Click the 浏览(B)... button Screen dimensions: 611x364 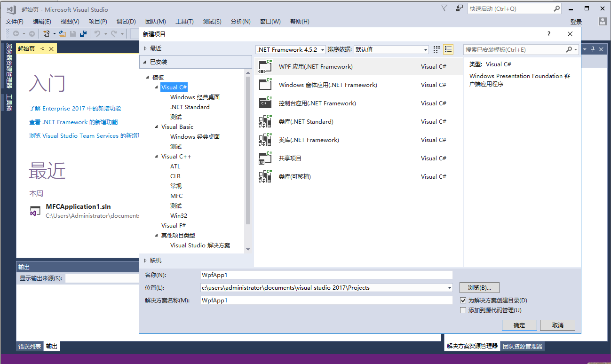(479, 288)
